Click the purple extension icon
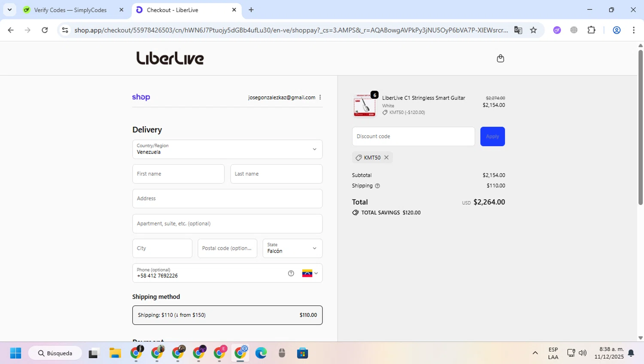Viewport: 644px width, 364px height. coord(557,30)
